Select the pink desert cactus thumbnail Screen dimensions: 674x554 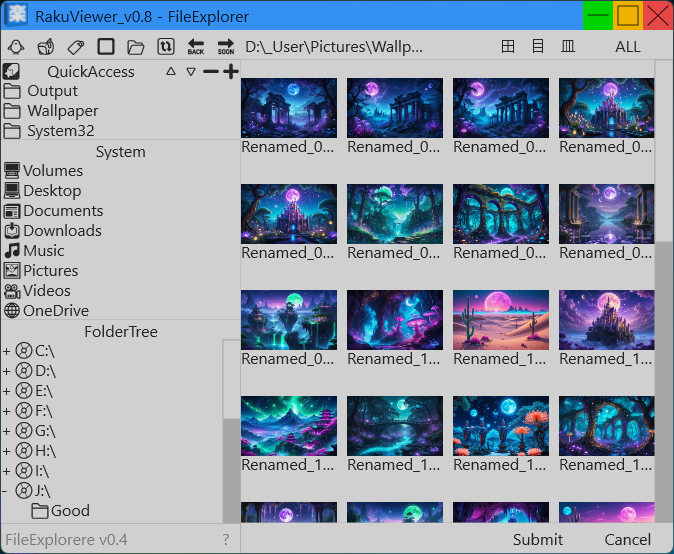501,320
